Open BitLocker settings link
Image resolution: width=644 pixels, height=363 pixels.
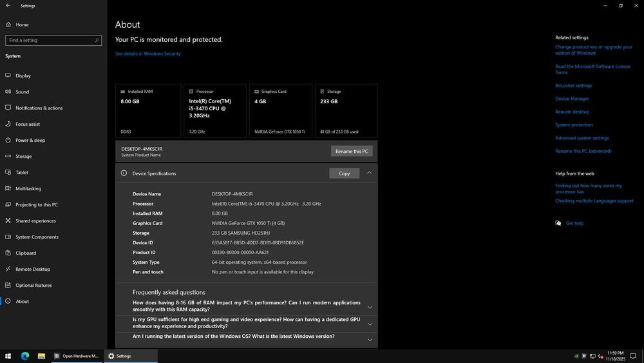coord(573,86)
